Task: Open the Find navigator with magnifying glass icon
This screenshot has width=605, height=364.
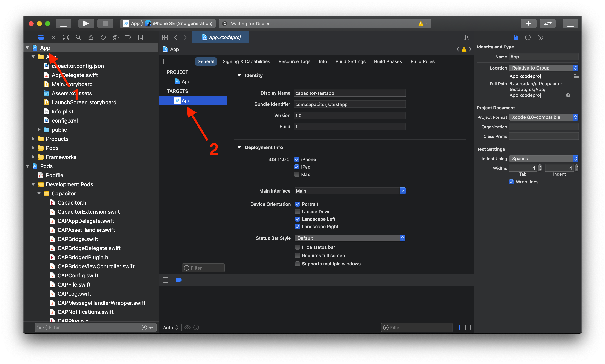Action: (x=78, y=37)
